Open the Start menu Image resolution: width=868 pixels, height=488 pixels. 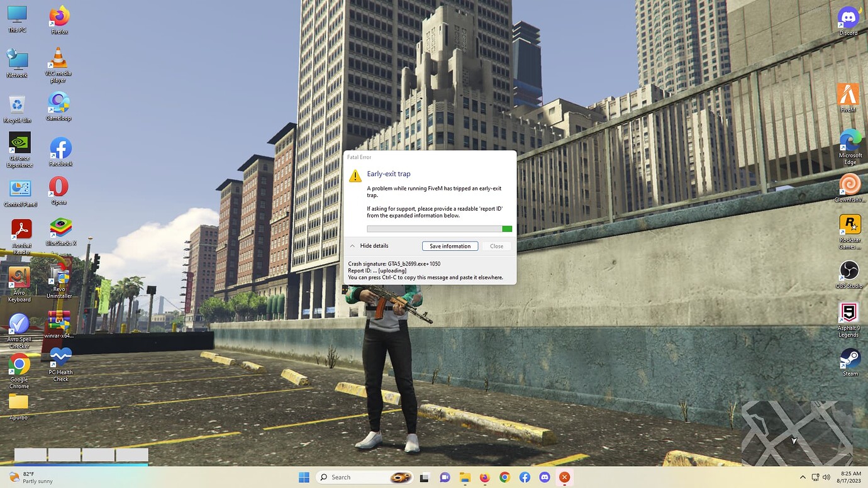(x=304, y=477)
